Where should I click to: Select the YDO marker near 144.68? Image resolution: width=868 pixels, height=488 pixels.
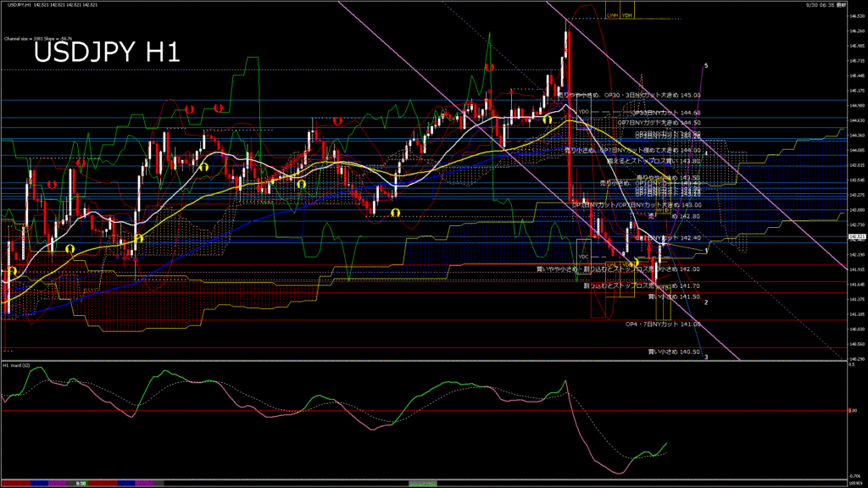(x=583, y=112)
